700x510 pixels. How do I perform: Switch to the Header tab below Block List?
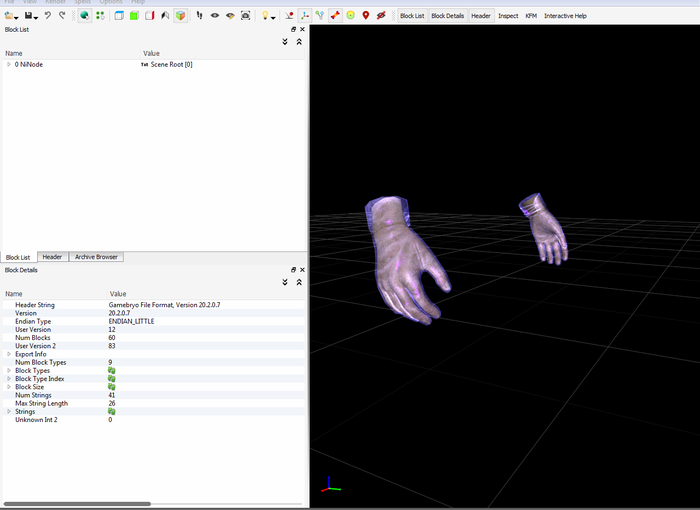(52, 257)
